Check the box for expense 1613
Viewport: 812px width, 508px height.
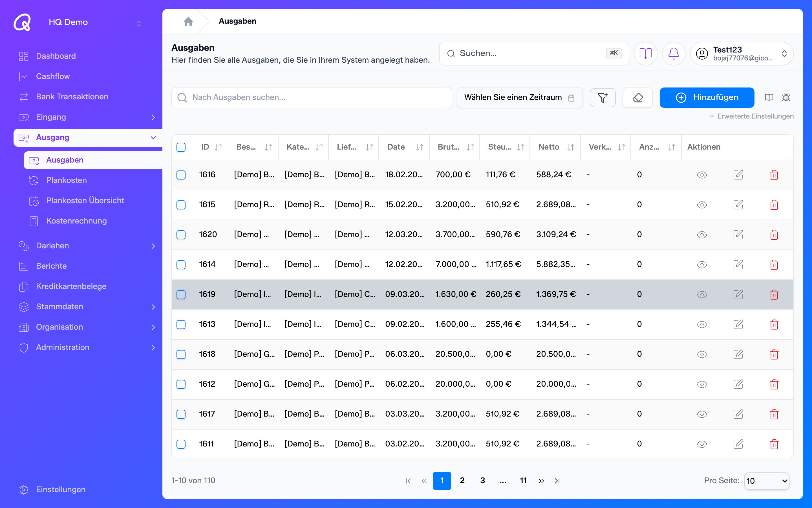click(181, 324)
